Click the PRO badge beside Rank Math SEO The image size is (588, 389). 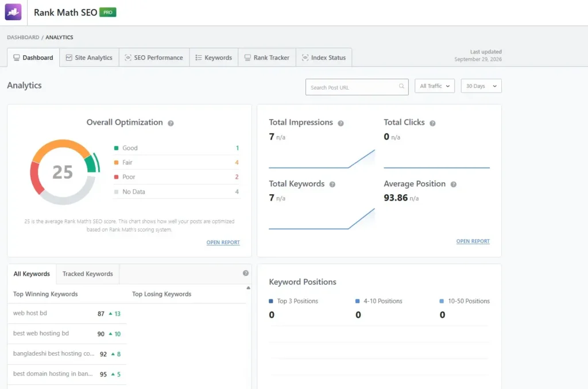(x=107, y=13)
